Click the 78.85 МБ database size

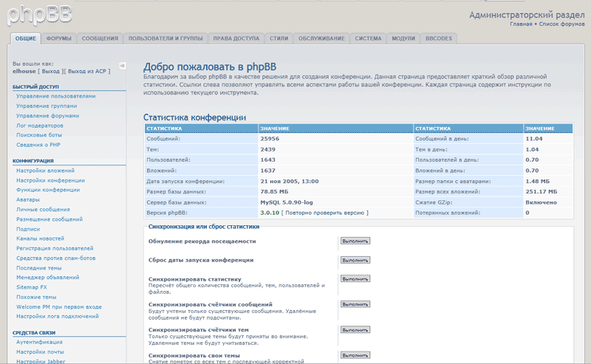274,192
